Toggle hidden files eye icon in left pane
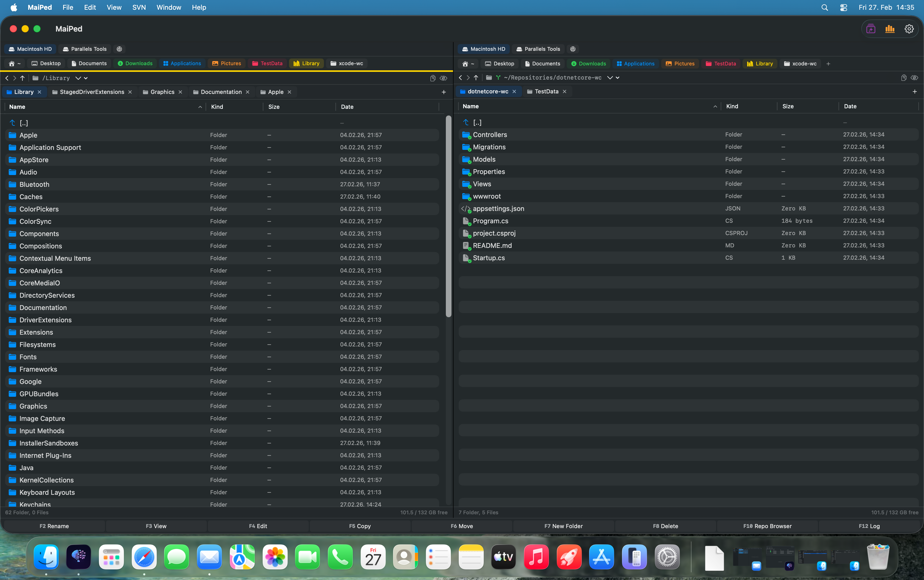 tap(444, 78)
